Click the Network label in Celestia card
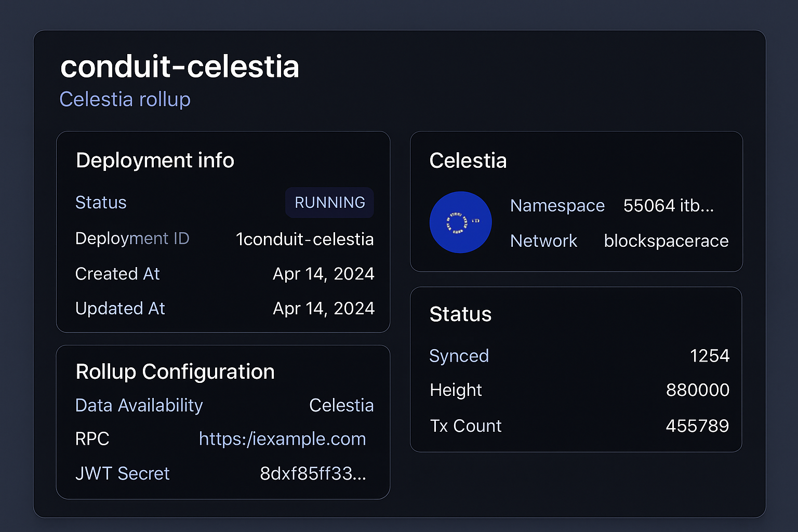This screenshot has height=532, width=798. pos(543,241)
